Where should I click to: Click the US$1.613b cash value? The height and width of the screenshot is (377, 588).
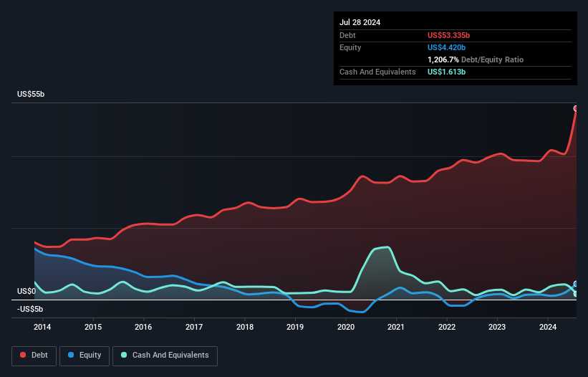point(447,72)
